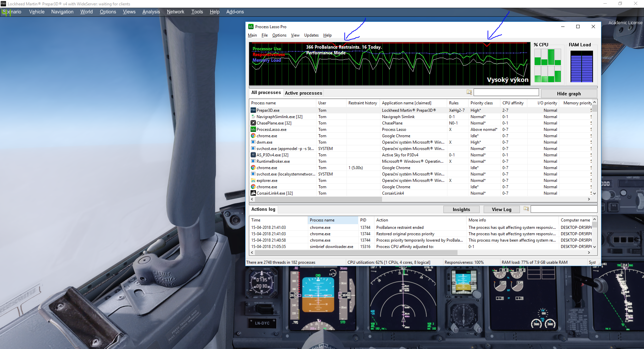This screenshot has height=349, width=644.
Task: Click the Prepar3D.exe process icon
Action: pos(253,110)
